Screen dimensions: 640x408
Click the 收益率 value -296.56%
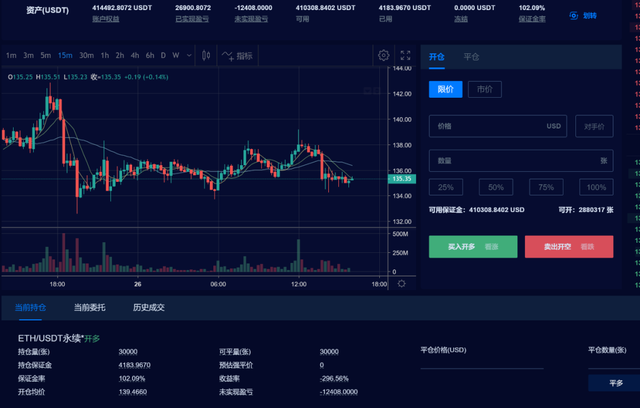coord(334,379)
